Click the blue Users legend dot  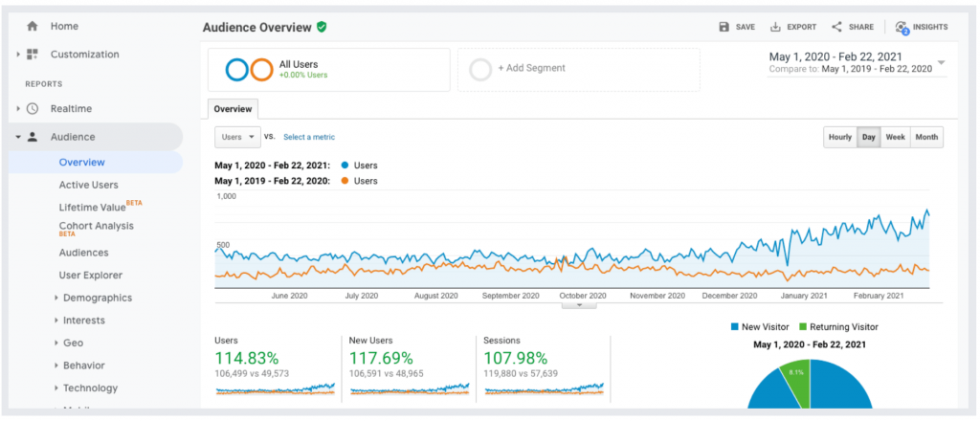[345, 166]
